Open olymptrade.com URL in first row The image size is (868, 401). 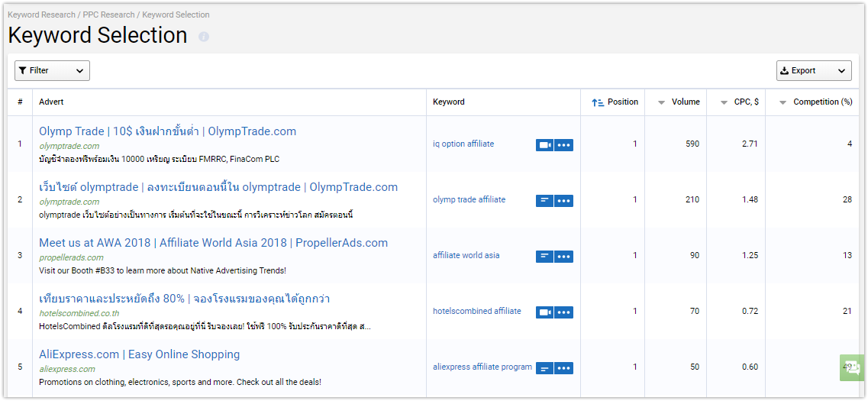pyautogui.click(x=69, y=146)
